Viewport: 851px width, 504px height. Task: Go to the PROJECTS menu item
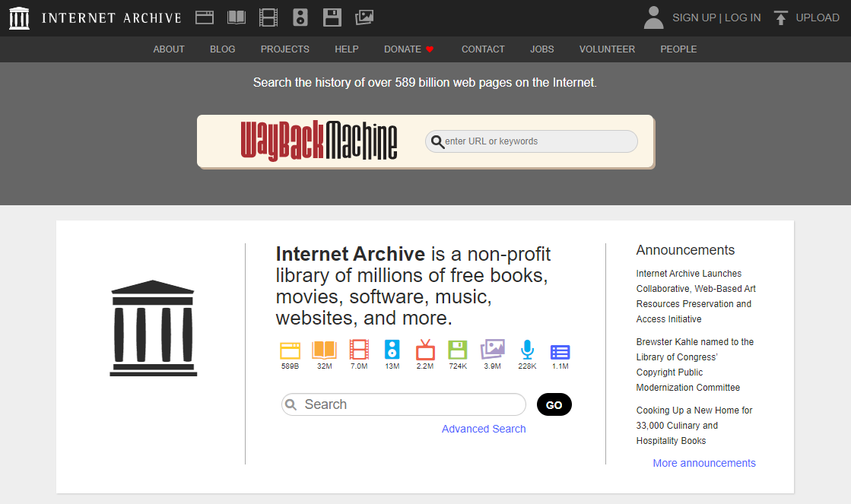point(284,49)
